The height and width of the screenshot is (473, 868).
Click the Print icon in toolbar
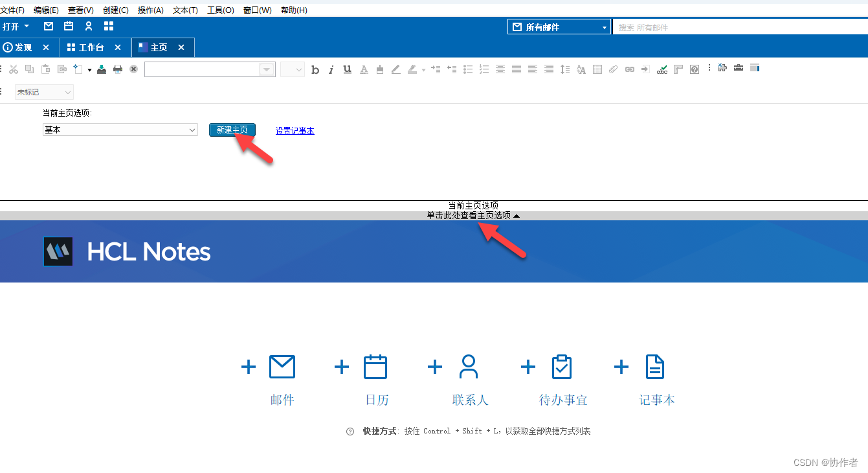[118, 69]
